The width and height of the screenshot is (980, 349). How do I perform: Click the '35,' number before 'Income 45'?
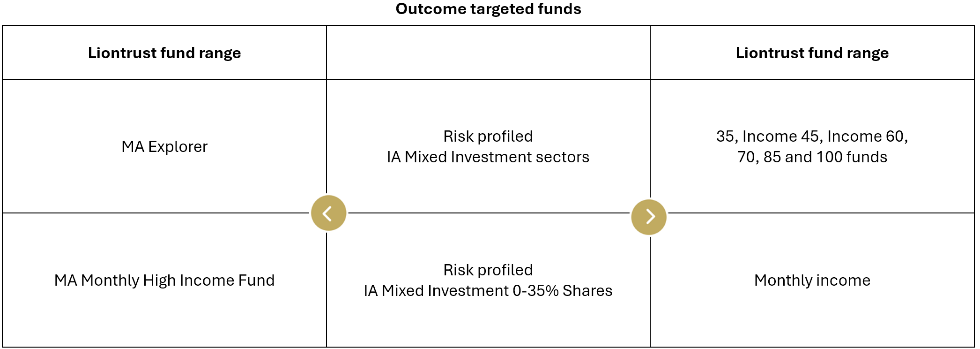pos(728,136)
